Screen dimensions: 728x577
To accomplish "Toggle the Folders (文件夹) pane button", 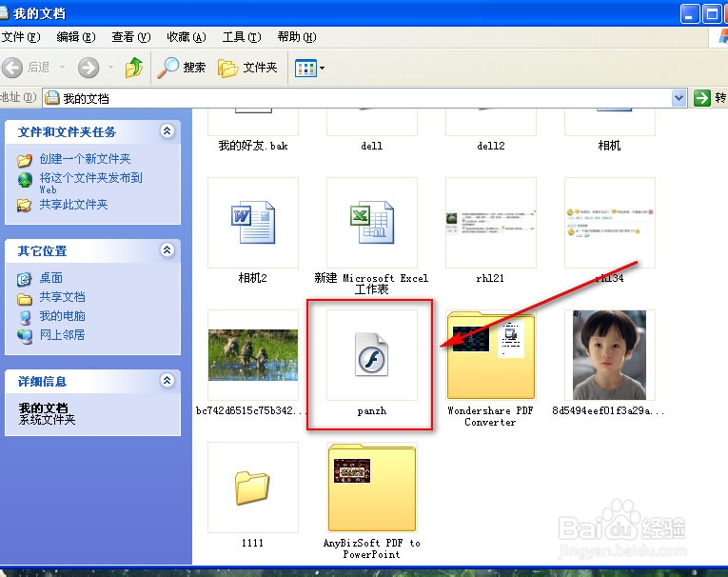I will click(x=248, y=68).
